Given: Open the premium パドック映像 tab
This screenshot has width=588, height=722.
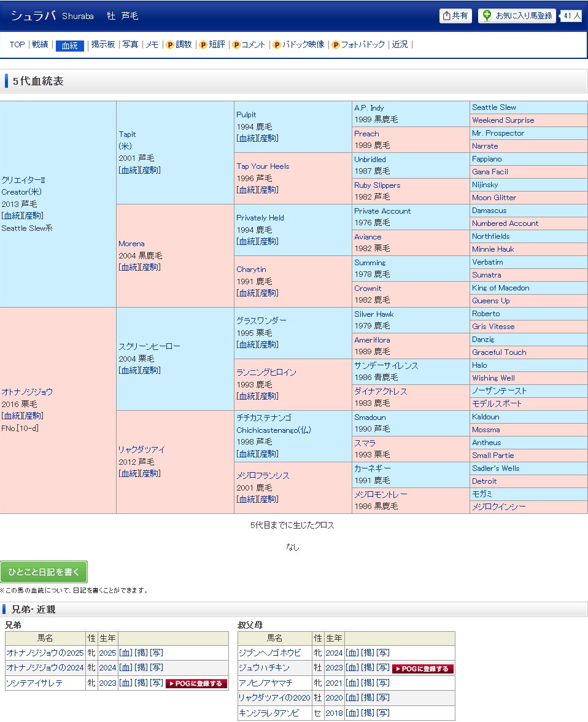Looking at the screenshot, I should click(298, 45).
